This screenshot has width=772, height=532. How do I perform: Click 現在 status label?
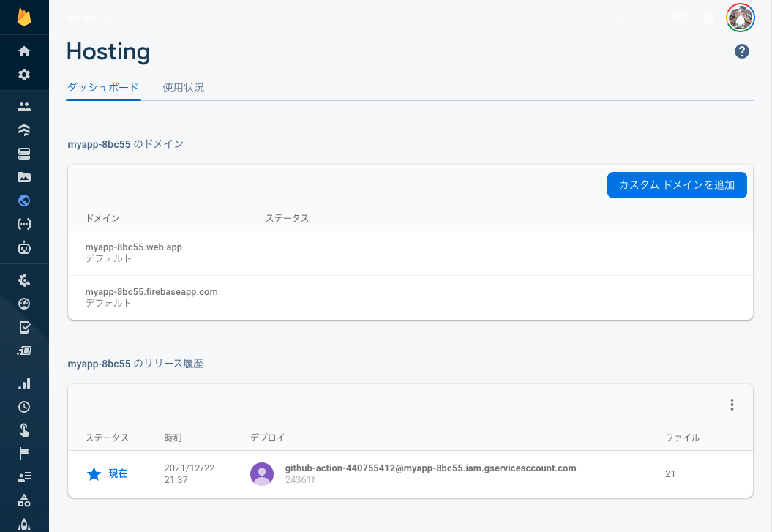[x=118, y=473]
